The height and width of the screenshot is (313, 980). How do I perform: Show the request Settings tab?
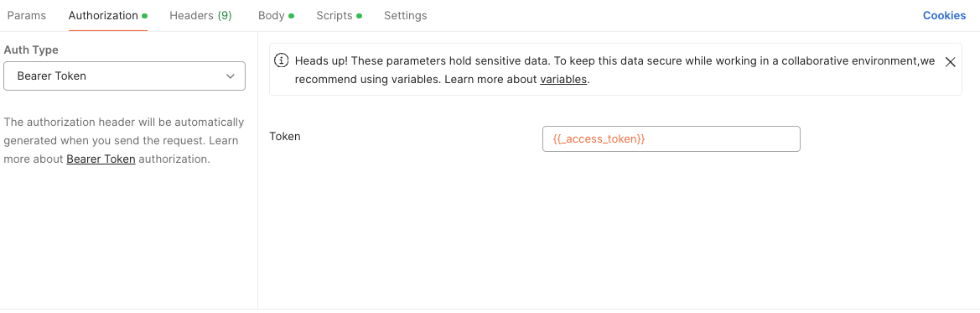[x=406, y=16]
